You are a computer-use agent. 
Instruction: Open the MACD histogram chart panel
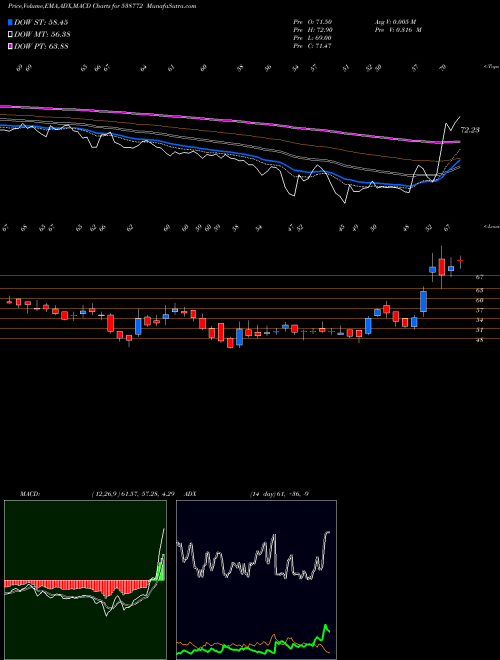[85, 580]
